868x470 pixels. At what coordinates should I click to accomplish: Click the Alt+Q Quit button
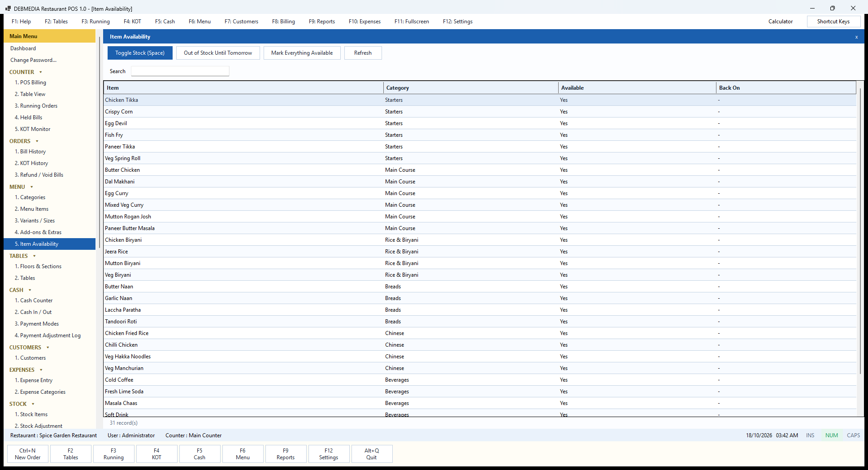(372, 454)
